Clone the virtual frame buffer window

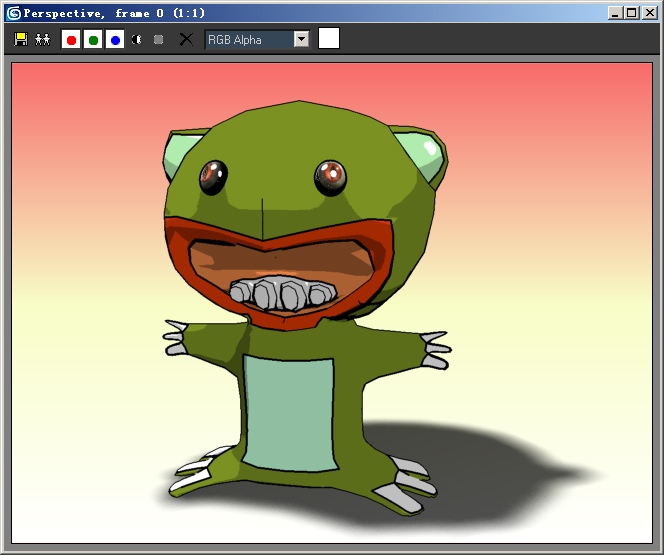coord(42,39)
